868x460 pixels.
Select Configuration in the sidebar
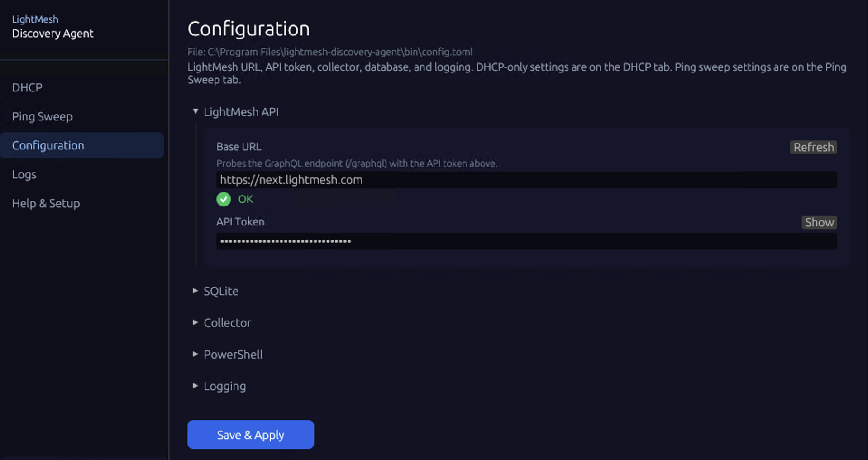tap(82, 145)
